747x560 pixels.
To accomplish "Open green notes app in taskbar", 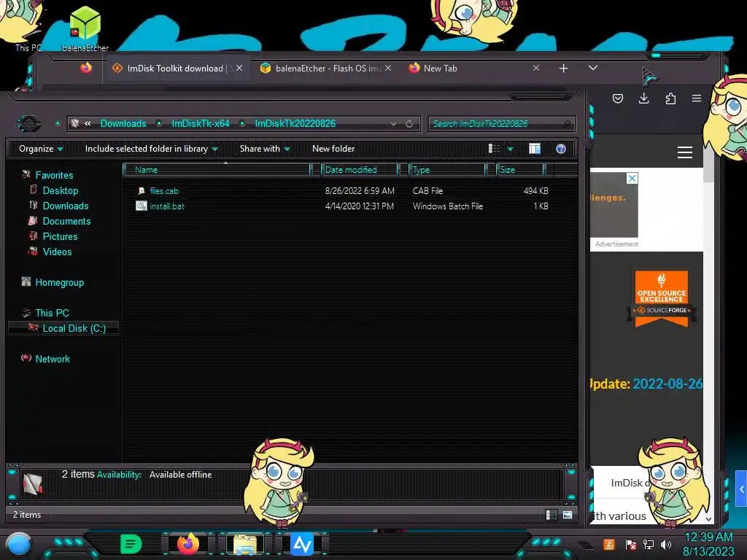I will click(x=131, y=544).
